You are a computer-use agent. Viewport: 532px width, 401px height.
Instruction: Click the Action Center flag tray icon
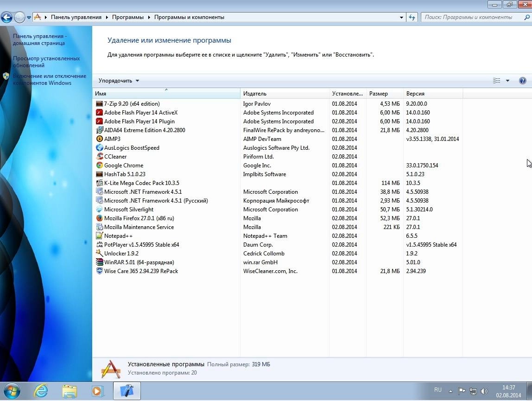coord(462,391)
